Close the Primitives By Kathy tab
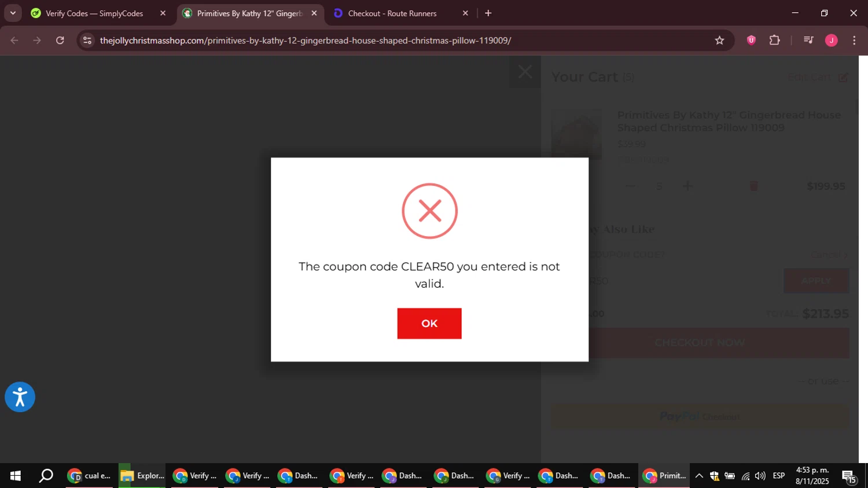 click(314, 13)
